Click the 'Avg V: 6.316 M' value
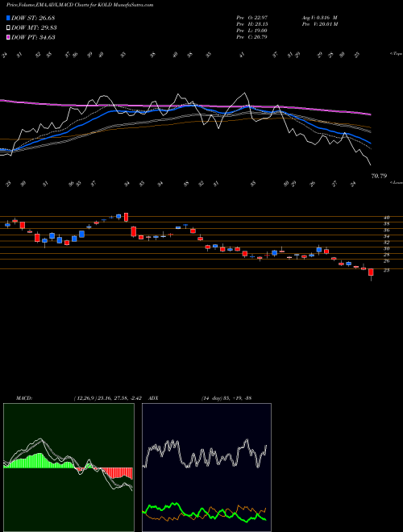The height and width of the screenshot is (532, 403). [319, 17]
